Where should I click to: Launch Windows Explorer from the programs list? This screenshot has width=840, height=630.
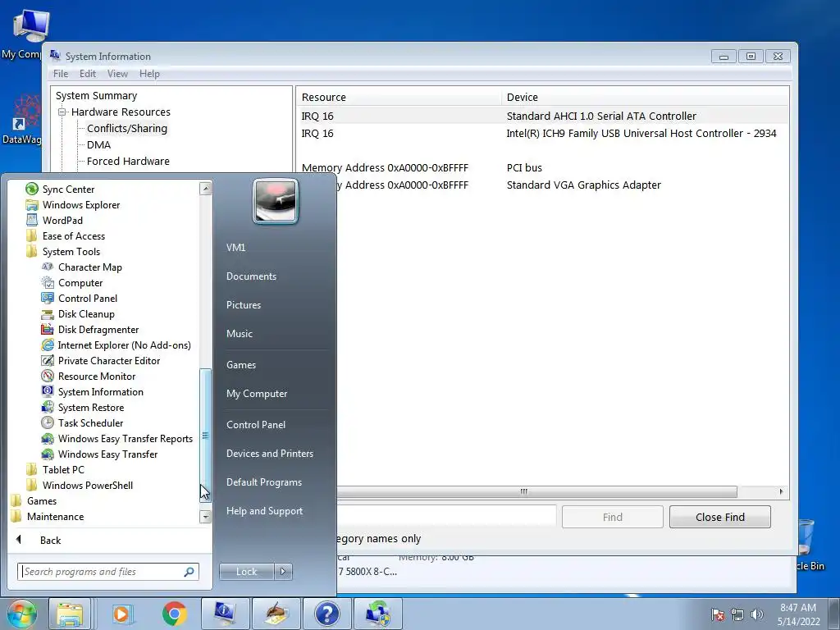click(x=73, y=204)
